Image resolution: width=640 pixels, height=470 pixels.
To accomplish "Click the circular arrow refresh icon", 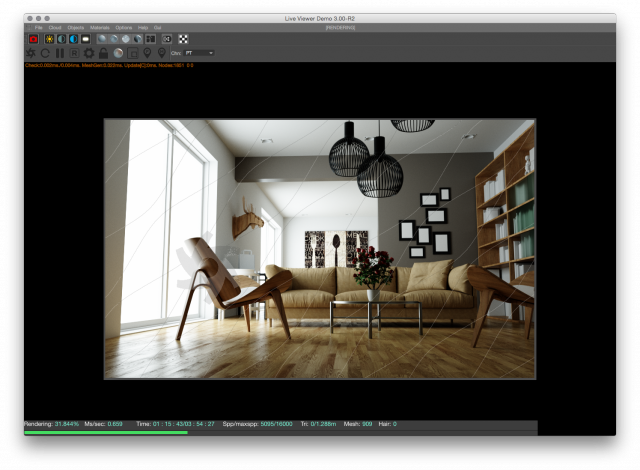I will tap(45, 53).
